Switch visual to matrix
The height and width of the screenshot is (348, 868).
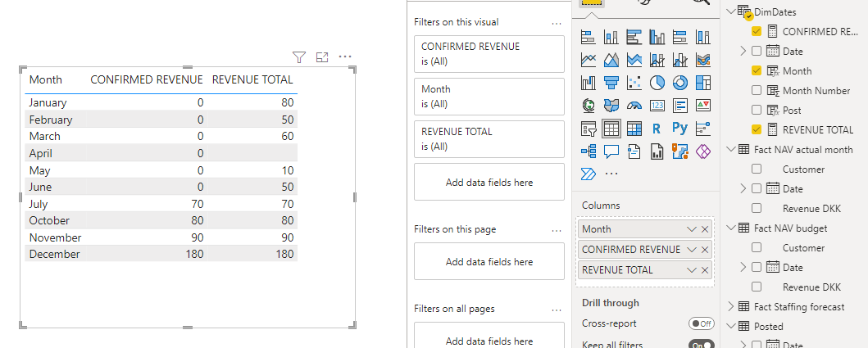[x=634, y=129]
